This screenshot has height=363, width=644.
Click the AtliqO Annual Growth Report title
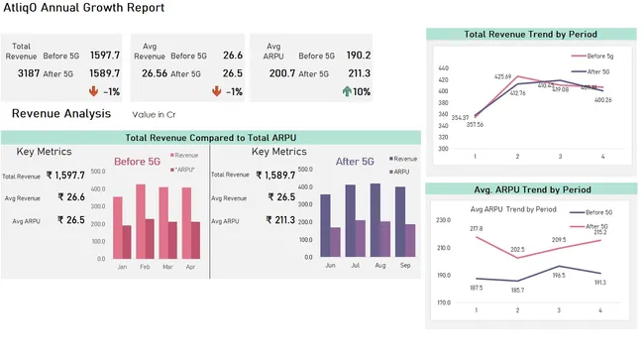tap(84, 8)
